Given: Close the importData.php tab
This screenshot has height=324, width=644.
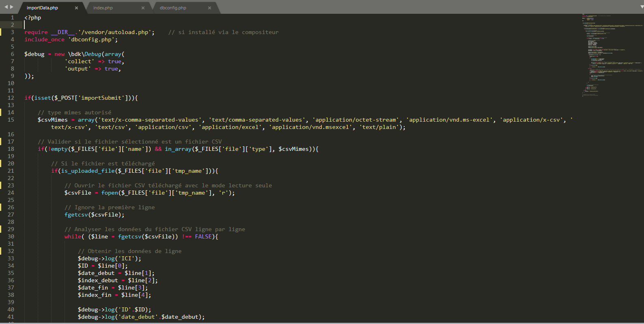Looking at the screenshot, I should (x=76, y=8).
